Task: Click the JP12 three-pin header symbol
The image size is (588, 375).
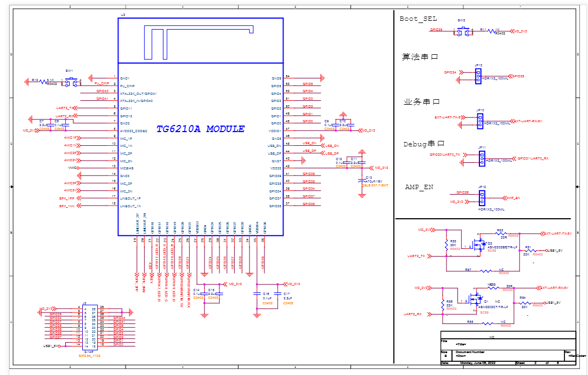Action: point(482,198)
